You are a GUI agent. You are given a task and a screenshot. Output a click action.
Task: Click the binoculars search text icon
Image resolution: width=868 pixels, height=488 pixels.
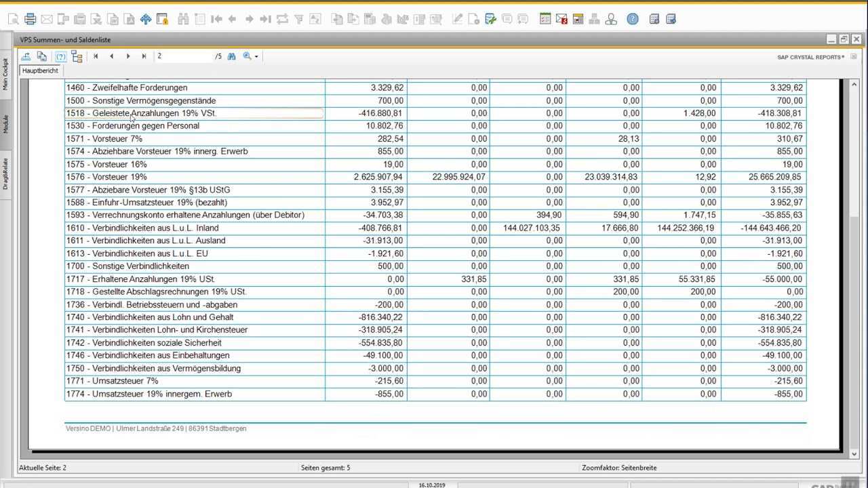[x=231, y=56]
